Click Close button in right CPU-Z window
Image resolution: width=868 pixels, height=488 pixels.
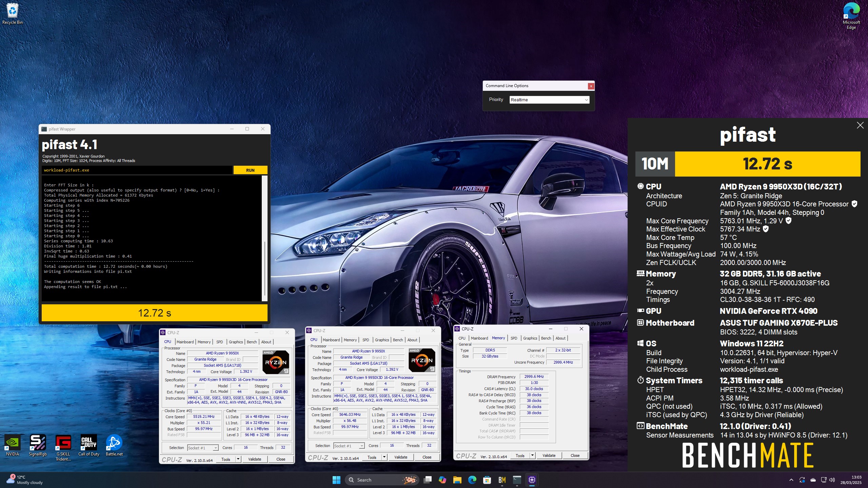point(575,455)
